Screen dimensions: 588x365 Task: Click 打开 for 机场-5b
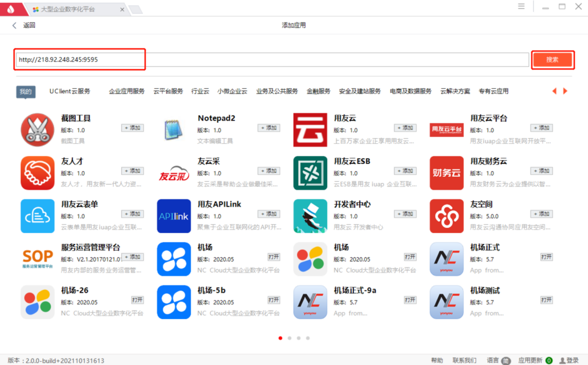point(274,300)
